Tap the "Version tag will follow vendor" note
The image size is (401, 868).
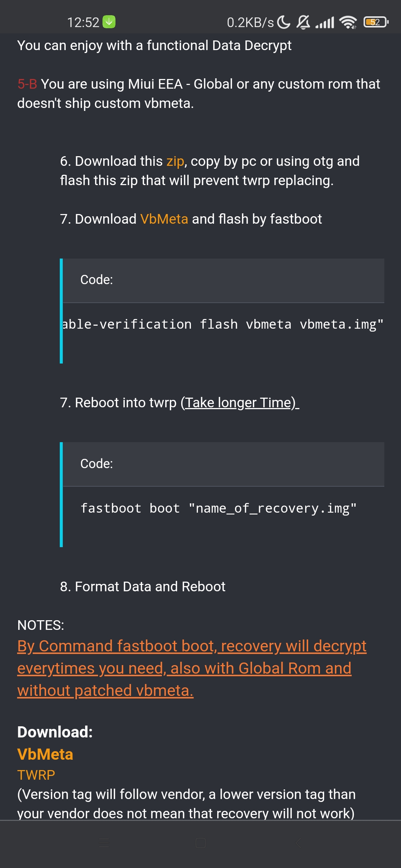(186, 803)
